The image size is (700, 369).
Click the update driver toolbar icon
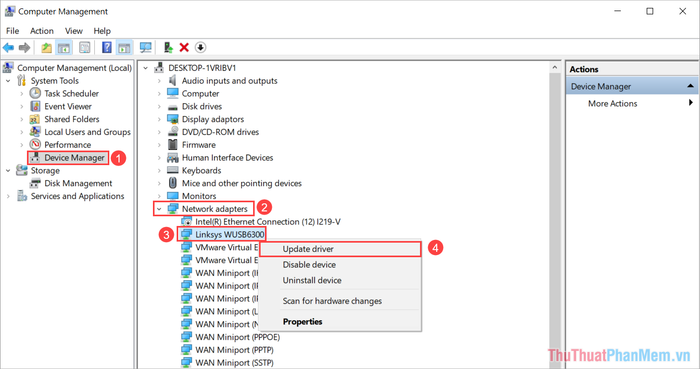(168, 47)
